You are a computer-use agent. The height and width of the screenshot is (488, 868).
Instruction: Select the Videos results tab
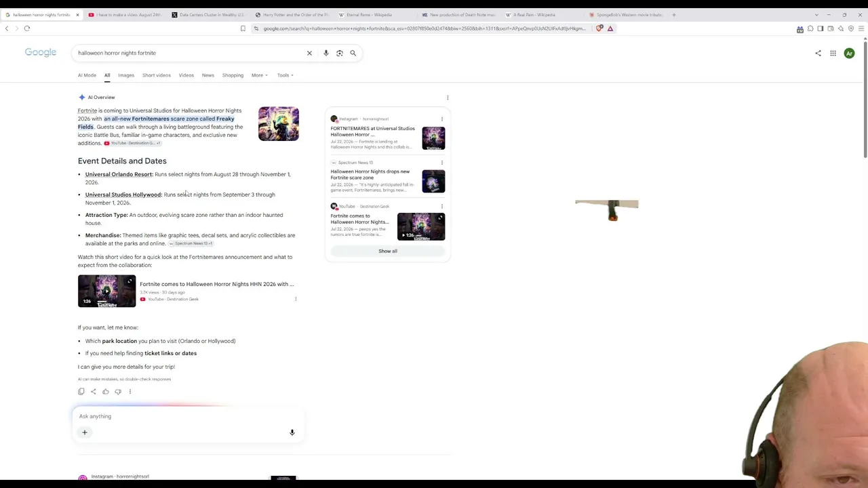pos(186,75)
